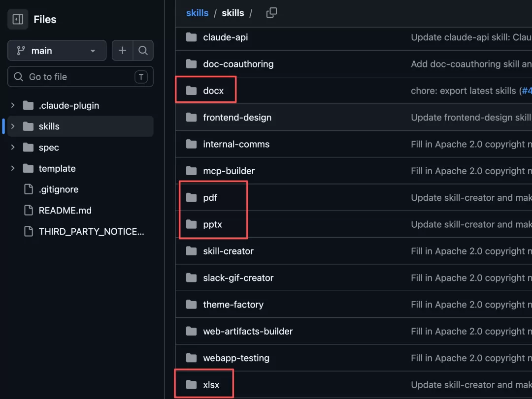Expand the .claude-plugin folder chevron
The height and width of the screenshot is (399, 532).
point(13,105)
